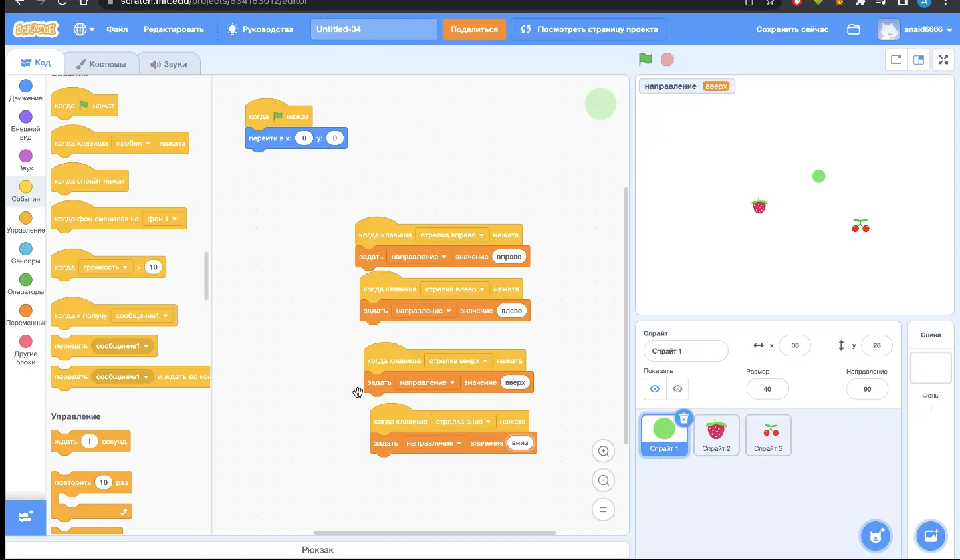The image size is (960, 560).
Task: Zoom in on the code workspace
Action: pyautogui.click(x=603, y=451)
